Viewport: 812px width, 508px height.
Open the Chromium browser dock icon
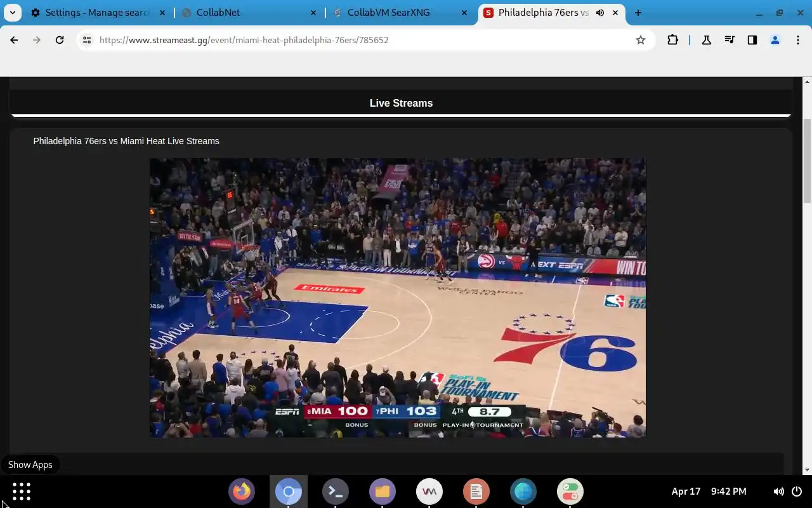click(x=288, y=491)
